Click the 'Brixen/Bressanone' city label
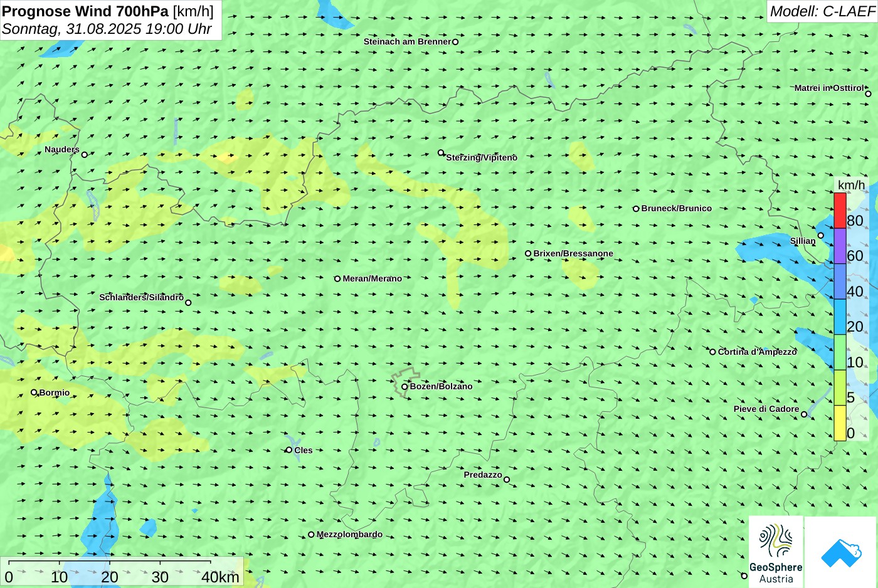Viewport: 878px width, 588px height. [x=573, y=253]
